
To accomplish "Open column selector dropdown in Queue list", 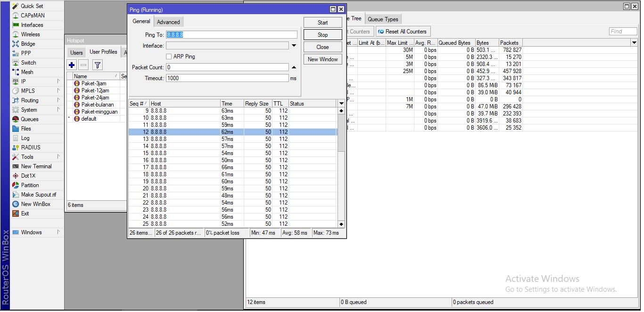I will tap(634, 42).
